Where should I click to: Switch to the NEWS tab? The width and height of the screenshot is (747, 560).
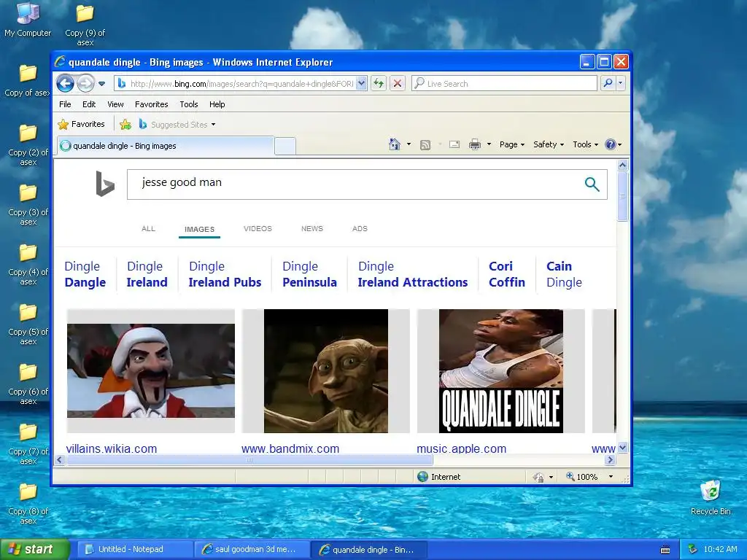[x=312, y=228]
